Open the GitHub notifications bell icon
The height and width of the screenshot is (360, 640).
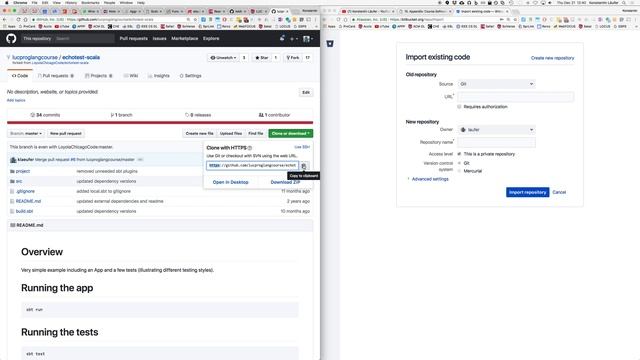(x=282, y=38)
